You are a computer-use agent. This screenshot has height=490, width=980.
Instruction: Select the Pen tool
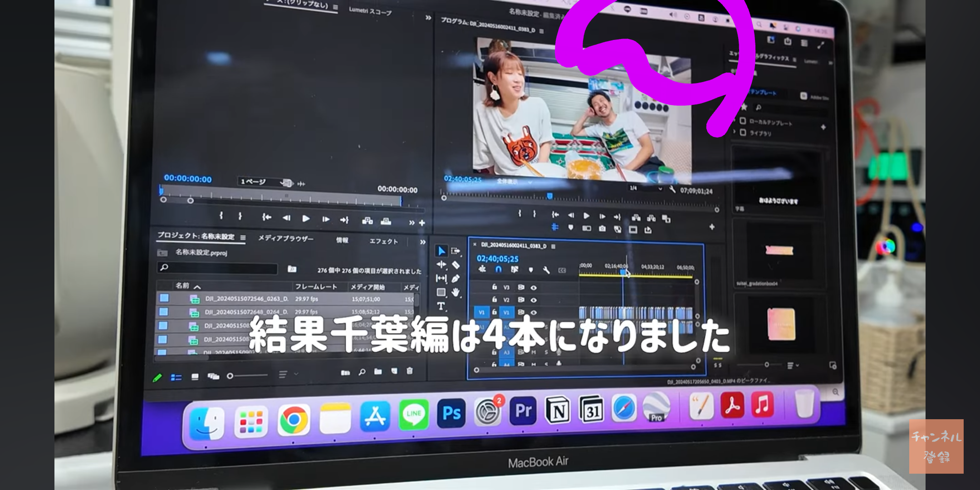[x=456, y=279]
